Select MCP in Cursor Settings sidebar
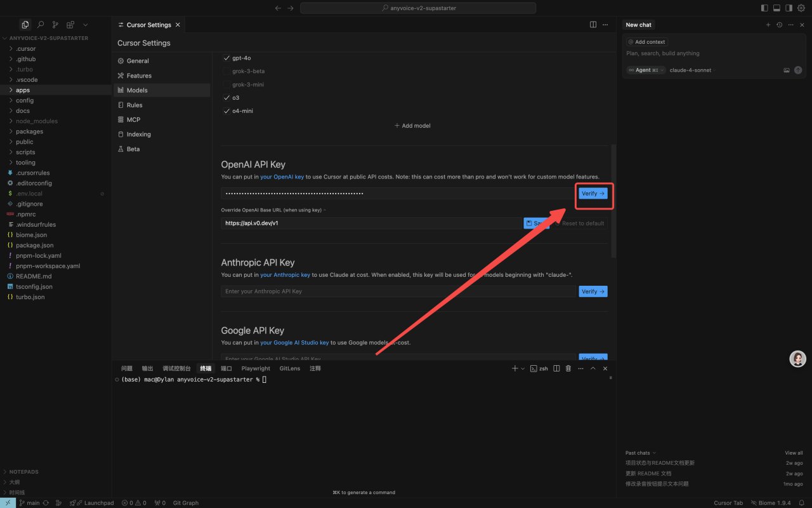 (x=133, y=119)
